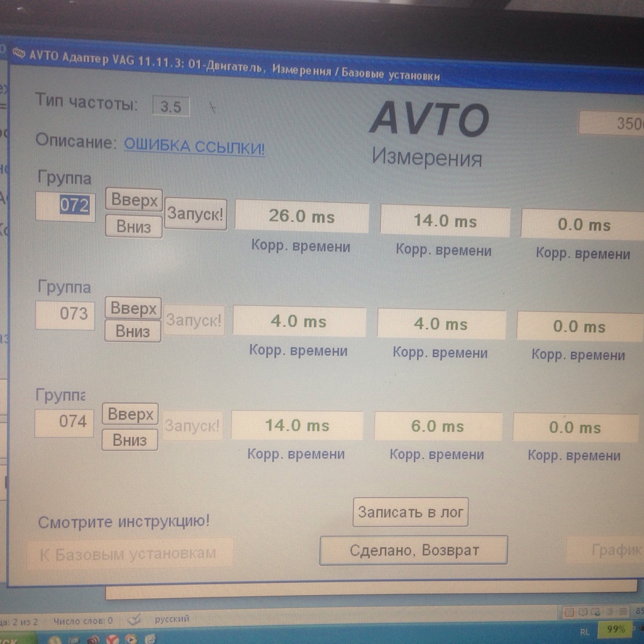Click the Записать в лог button
Image resolution: width=644 pixels, height=644 pixels.
pyautogui.click(x=410, y=513)
